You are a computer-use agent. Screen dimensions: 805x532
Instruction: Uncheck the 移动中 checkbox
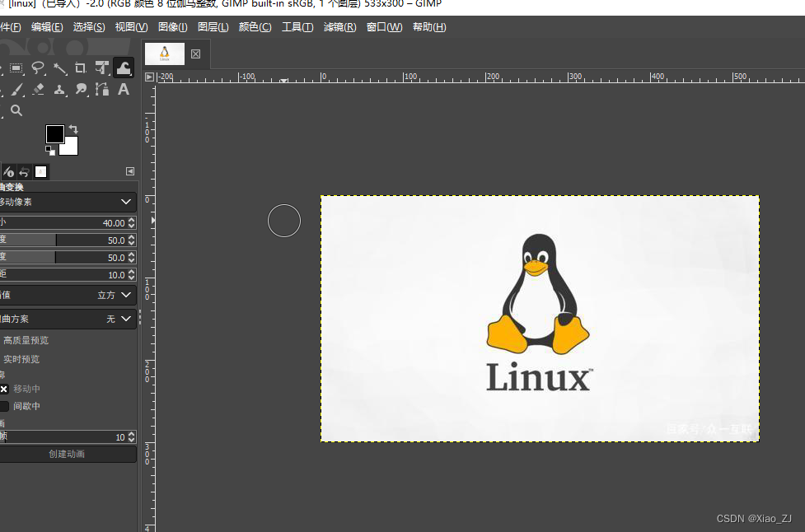tap(4, 389)
